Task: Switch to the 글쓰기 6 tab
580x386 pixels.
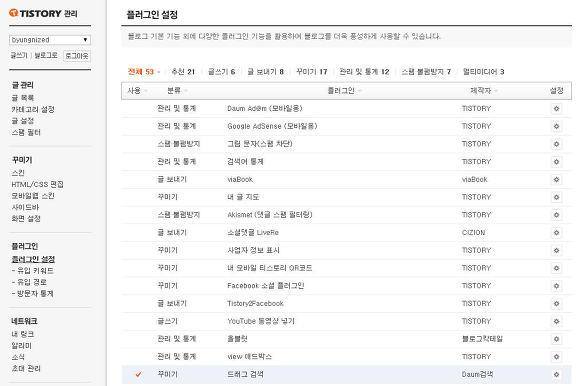Action: coord(221,72)
